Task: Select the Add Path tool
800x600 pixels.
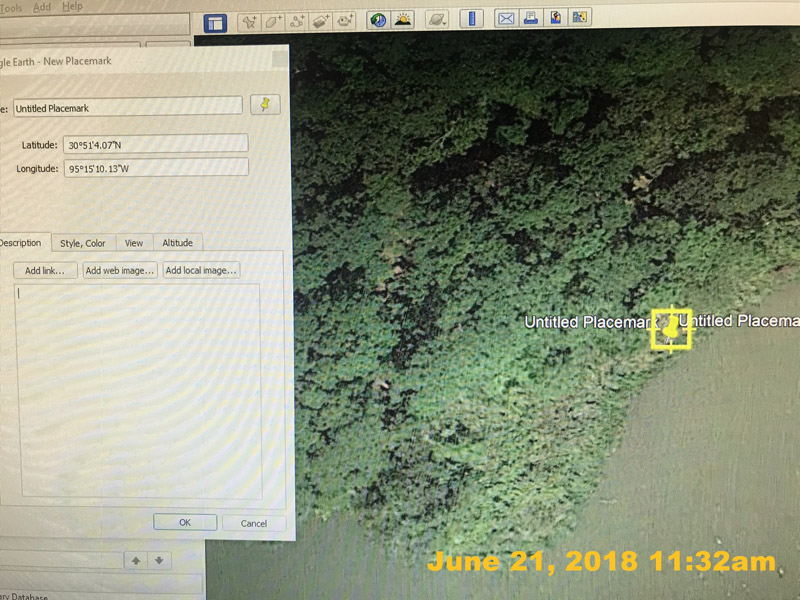Action: [297, 20]
